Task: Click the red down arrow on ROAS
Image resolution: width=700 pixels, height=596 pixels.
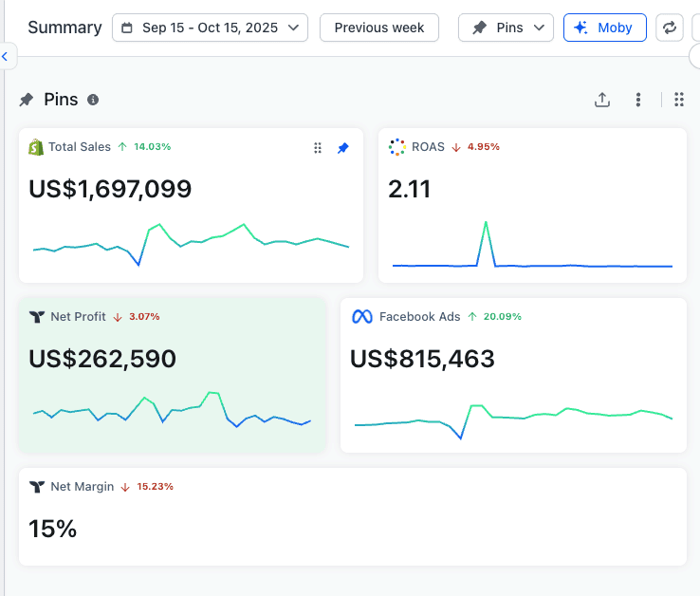Action: click(x=456, y=147)
